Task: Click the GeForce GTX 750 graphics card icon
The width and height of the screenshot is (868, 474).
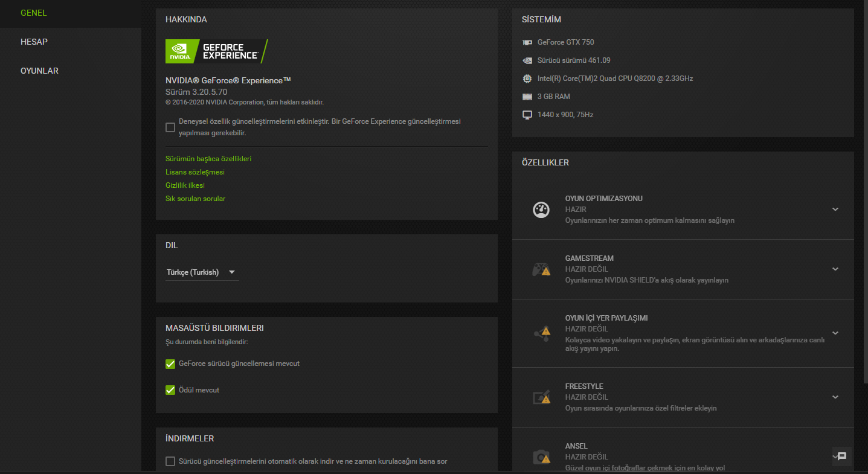Action: [527, 42]
